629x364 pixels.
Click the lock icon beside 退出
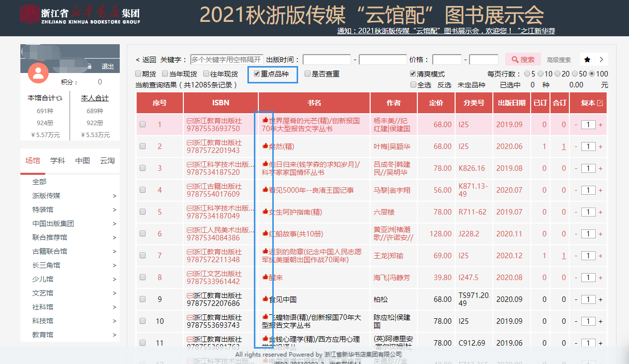point(89,67)
